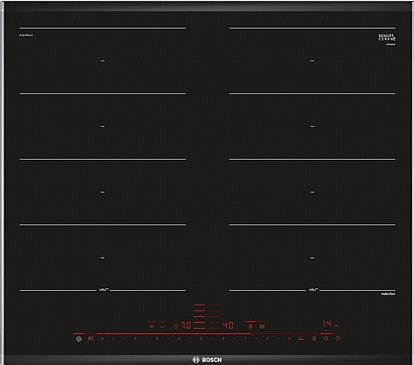Viewport: 414px width, 365px height.
Task: Touch the top-right cooking zone marker
Action: coord(312,61)
